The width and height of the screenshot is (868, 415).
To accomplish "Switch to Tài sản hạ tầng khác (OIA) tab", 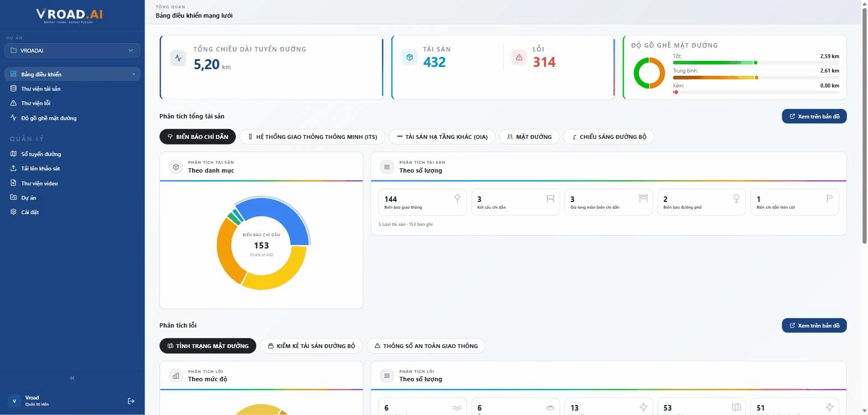I will coord(442,137).
